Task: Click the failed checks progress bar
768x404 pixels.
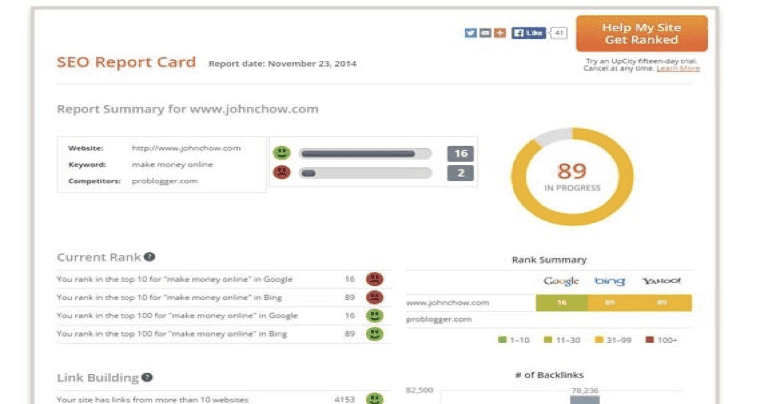Action: tap(365, 173)
